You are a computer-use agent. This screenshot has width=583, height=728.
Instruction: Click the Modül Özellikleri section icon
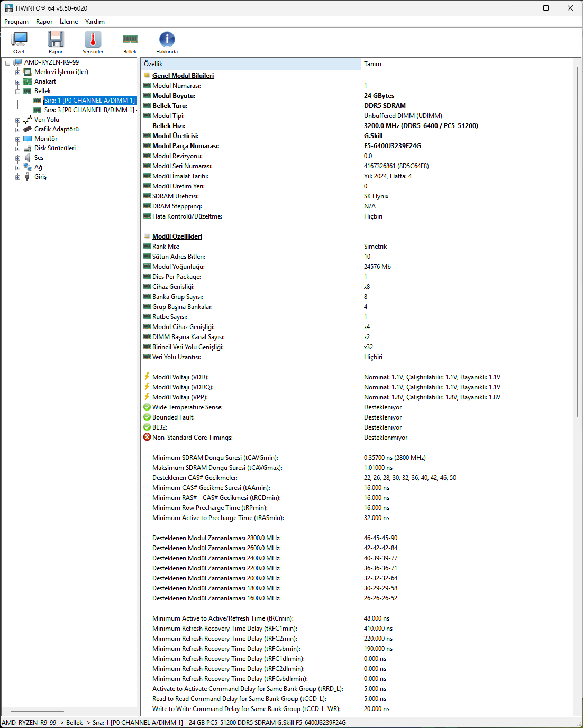[147, 236]
